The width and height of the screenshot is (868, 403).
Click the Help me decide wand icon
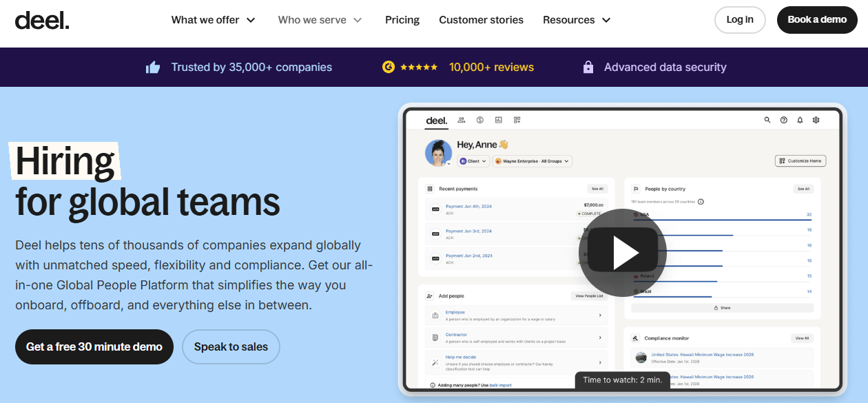pos(435,362)
